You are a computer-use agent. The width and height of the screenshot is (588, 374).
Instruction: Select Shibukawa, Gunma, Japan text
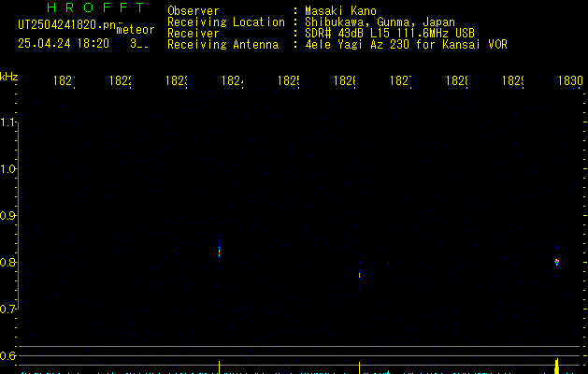point(380,22)
